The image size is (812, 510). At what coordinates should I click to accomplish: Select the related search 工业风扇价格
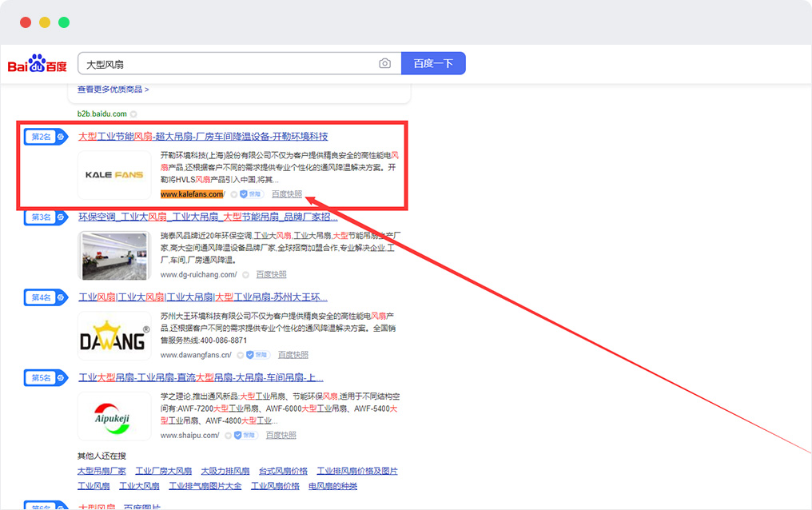276,486
